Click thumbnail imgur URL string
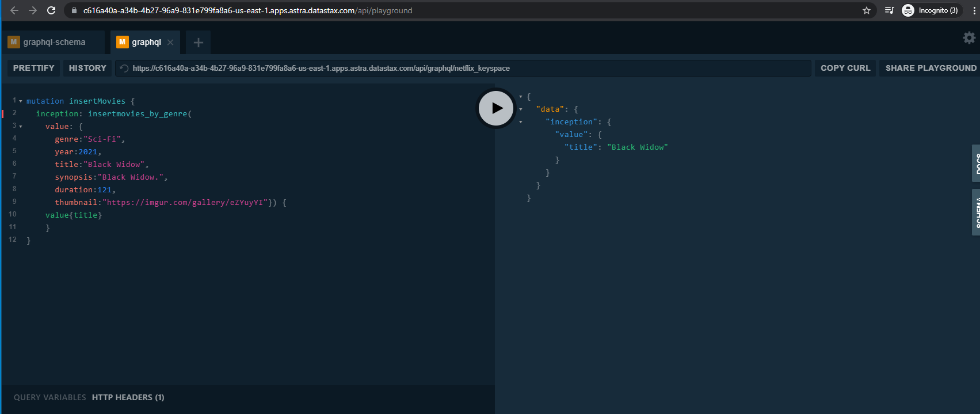The height and width of the screenshot is (414, 980). tap(185, 202)
